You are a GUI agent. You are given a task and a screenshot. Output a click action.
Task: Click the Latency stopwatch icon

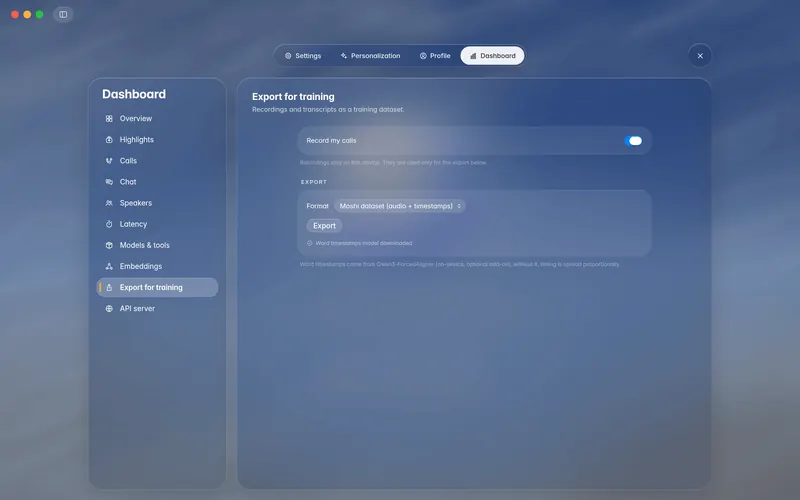(x=109, y=224)
